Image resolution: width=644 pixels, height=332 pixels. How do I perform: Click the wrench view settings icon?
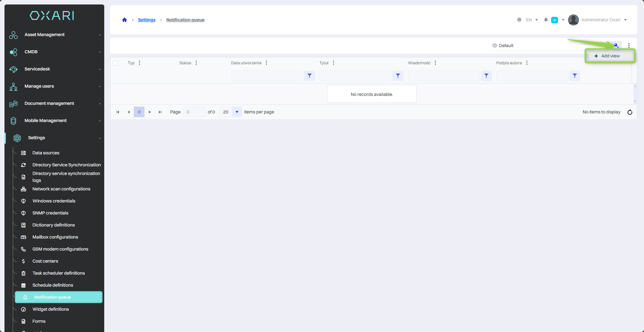(616, 45)
